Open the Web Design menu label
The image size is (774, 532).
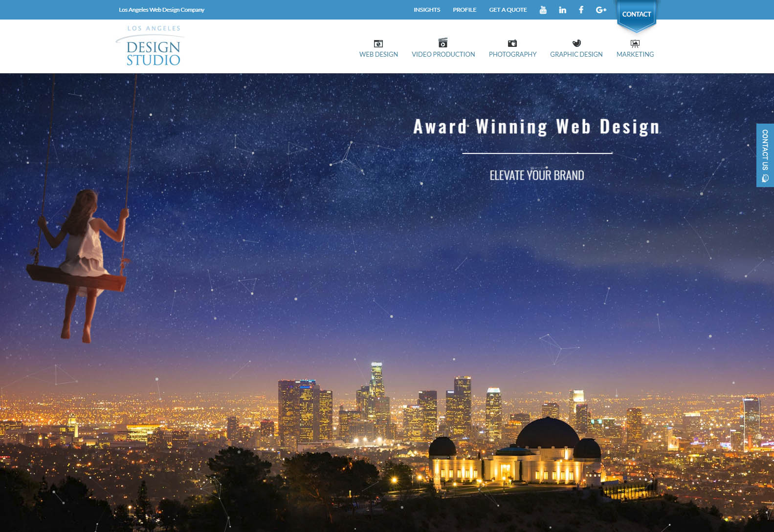[378, 54]
